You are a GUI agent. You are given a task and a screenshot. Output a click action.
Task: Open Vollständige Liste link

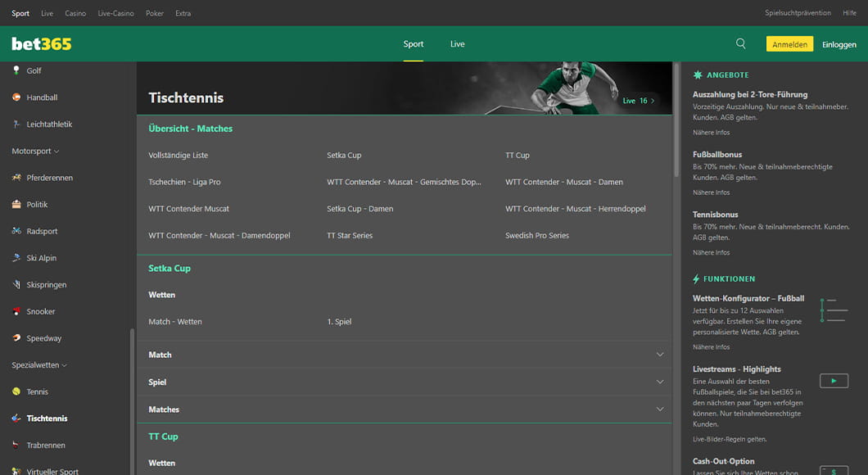[179, 155]
